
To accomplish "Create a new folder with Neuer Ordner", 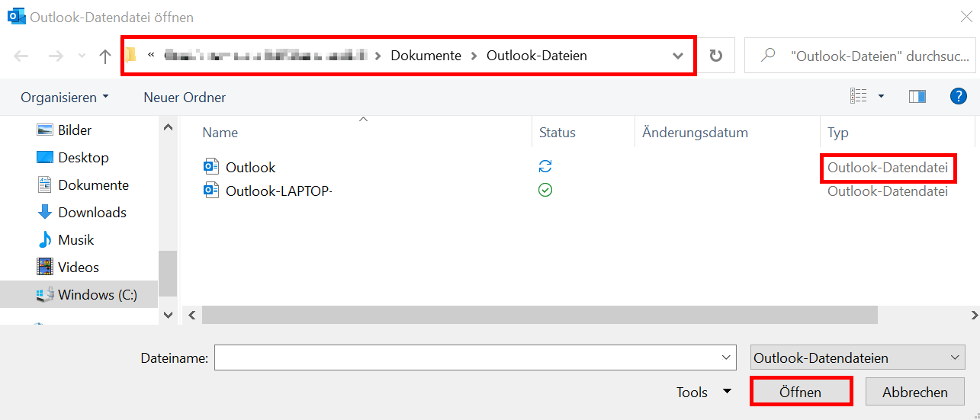I will coord(185,98).
